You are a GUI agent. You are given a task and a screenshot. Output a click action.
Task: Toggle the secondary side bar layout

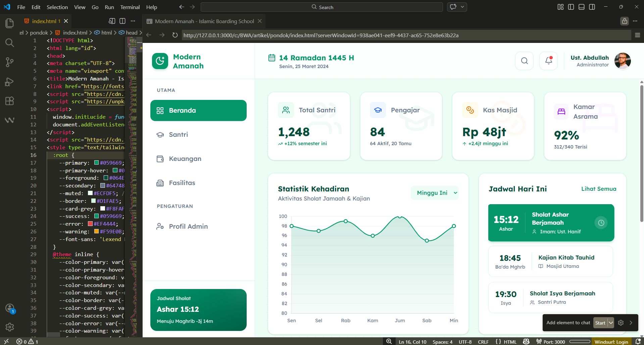point(592,7)
